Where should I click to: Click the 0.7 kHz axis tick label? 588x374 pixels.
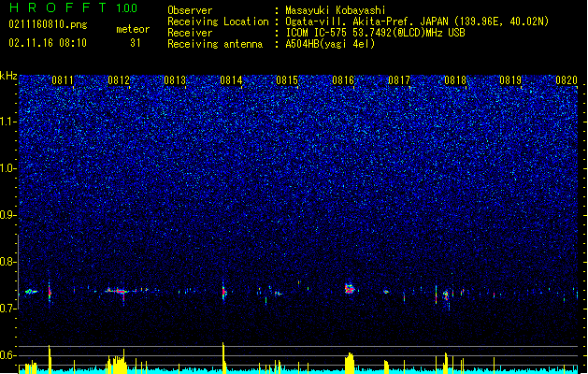pyautogui.click(x=7, y=309)
